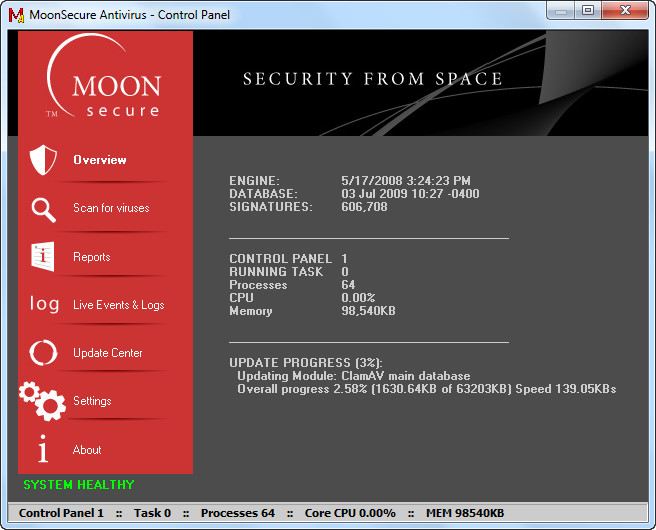Go to Live Events & Logs
The width and height of the screenshot is (656, 530).
pos(119,305)
